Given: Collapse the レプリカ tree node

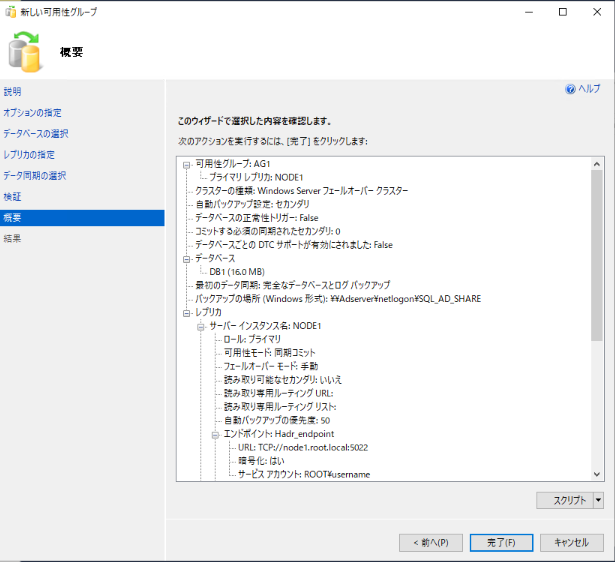Looking at the screenshot, I should click(187, 313).
